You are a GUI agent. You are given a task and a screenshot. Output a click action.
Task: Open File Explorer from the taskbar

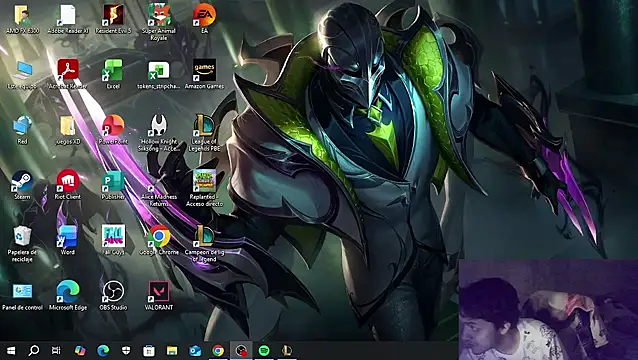172,350
